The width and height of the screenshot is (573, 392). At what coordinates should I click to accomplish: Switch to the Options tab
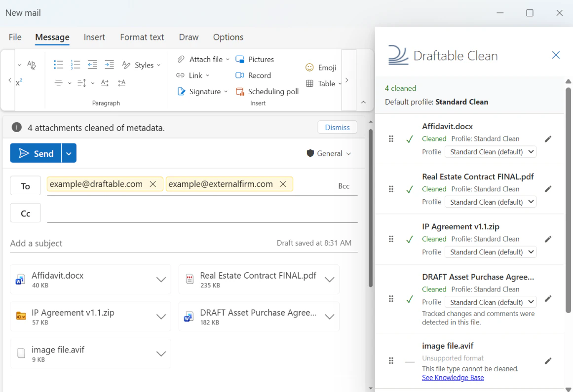click(x=228, y=37)
